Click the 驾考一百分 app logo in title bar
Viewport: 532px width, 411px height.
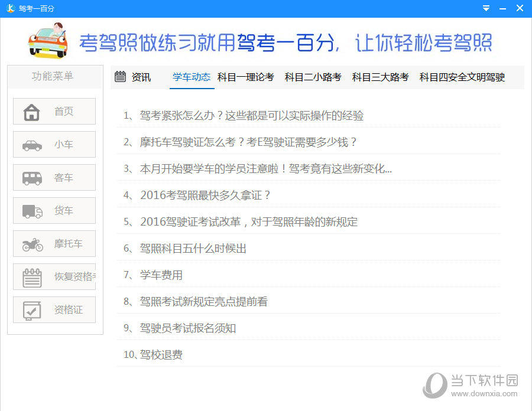11,8
